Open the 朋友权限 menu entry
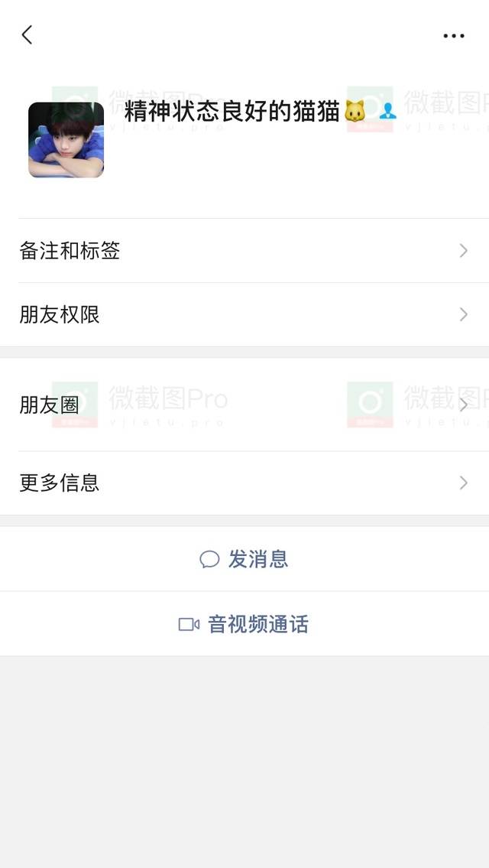Screen dimensions: 489x868 tap(244, 314)
